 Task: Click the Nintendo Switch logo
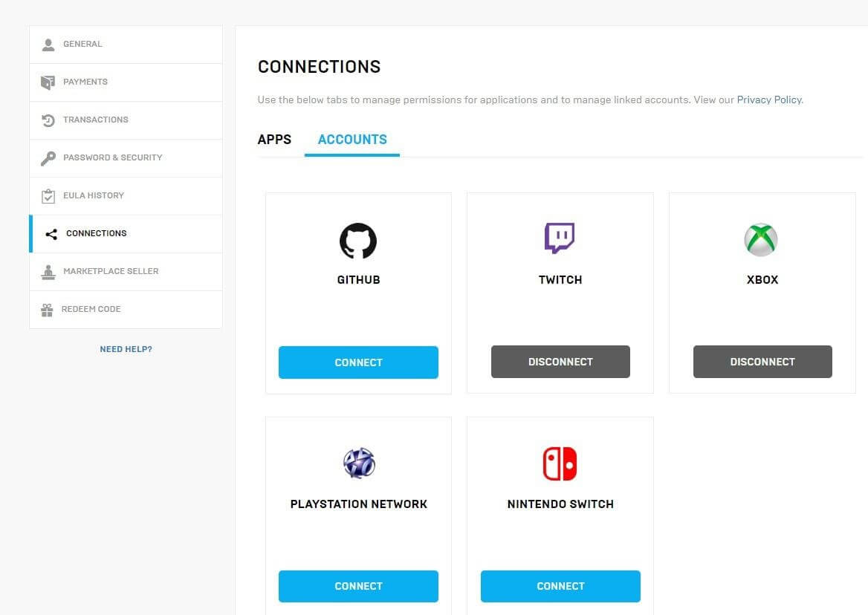tap(560, 463)
